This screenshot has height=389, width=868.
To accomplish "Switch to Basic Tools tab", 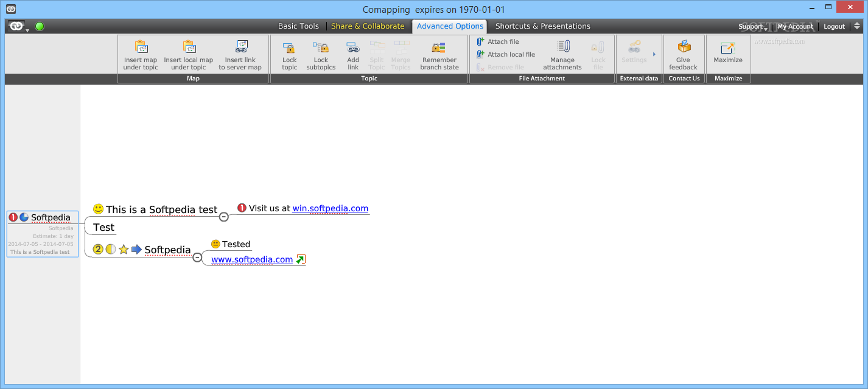I will coord(298,26).
